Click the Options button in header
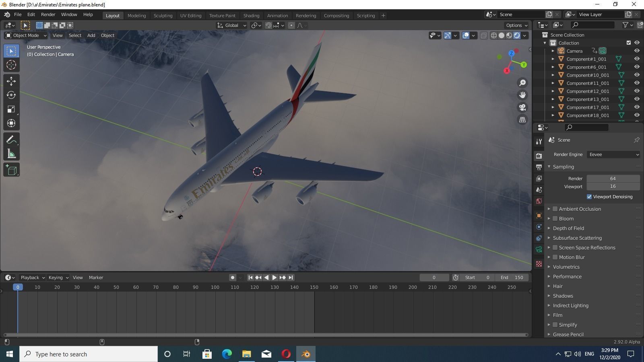 [x=517, y=25]
